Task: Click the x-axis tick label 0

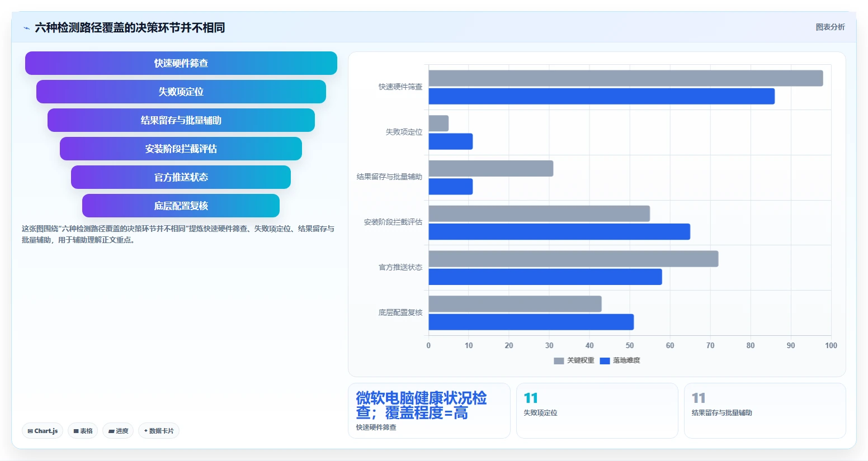Action: [x=428, y=345]
